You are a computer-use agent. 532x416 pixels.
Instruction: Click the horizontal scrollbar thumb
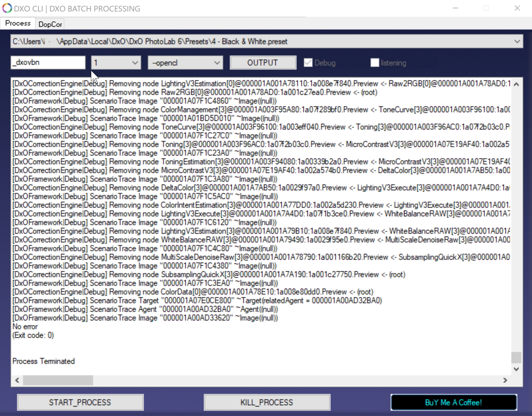(x=58, y=380)
